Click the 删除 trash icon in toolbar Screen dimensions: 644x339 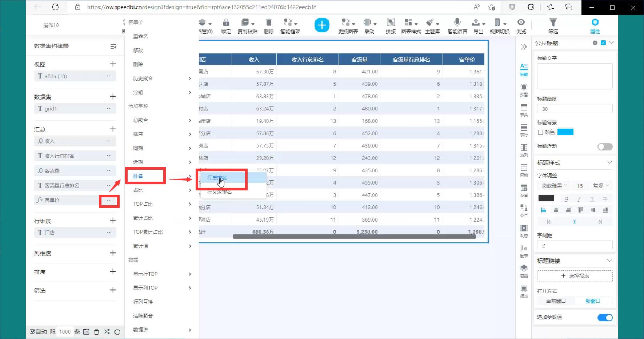268,23
